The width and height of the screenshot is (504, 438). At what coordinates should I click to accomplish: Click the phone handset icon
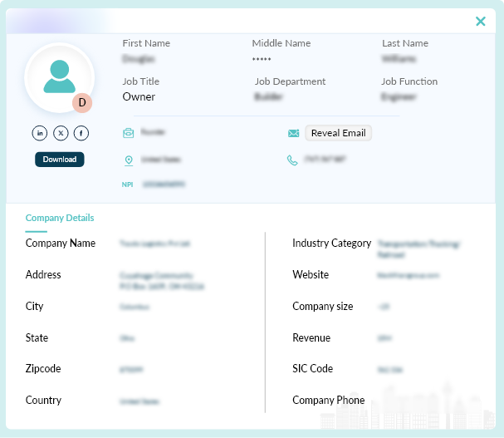(292, 160)
